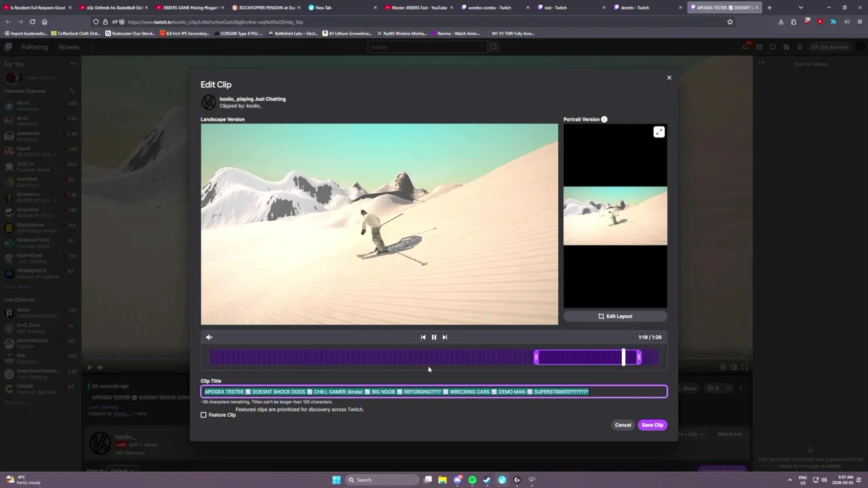Collapse the chat panel on right
This screenshot has height=488, width=868.
(x=762, y=63)
